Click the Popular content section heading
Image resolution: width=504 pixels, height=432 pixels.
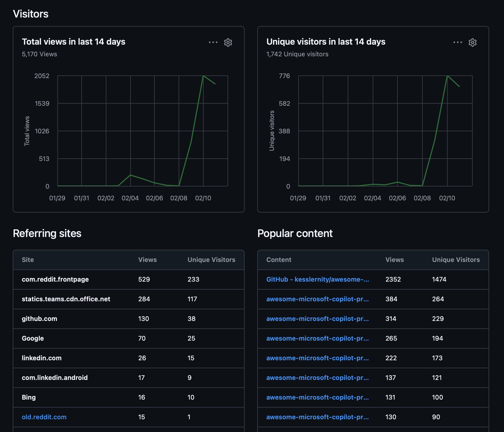pyautogui.click(x=295, y=233)
